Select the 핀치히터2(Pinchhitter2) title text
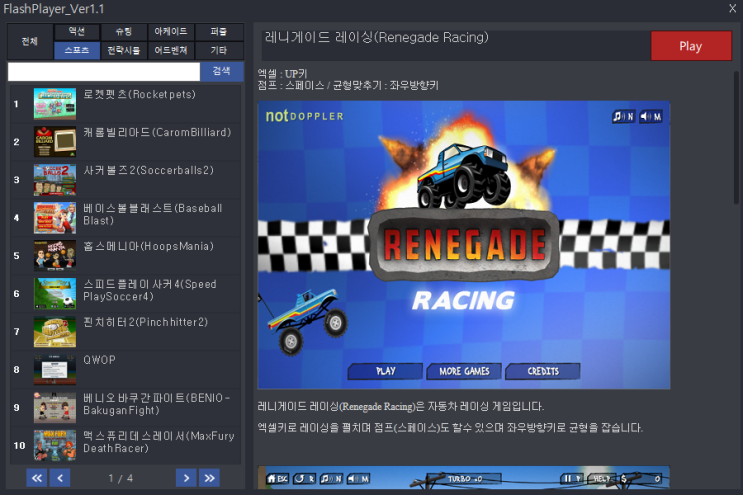Viewport: 743px width, 495px height. (145, 322)
